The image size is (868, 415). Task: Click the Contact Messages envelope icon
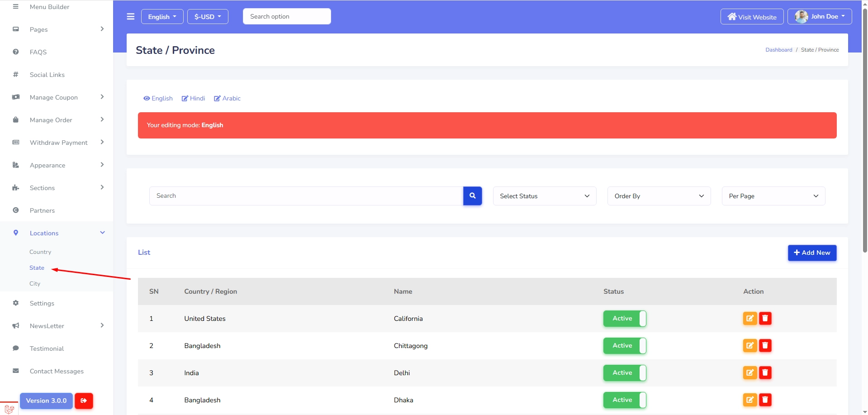click(16, 371)
